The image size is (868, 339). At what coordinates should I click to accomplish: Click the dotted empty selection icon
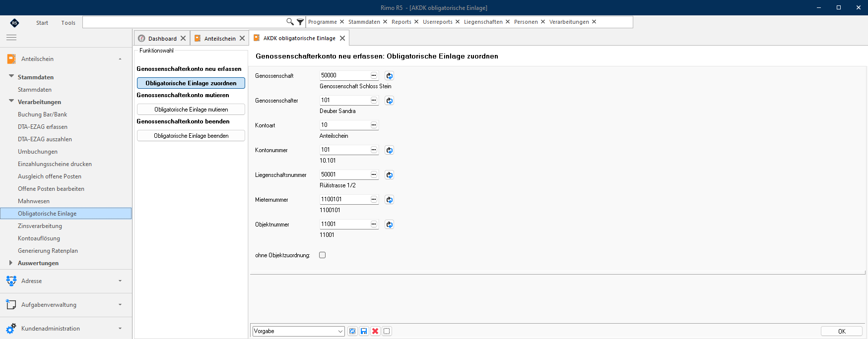(387, 331)
